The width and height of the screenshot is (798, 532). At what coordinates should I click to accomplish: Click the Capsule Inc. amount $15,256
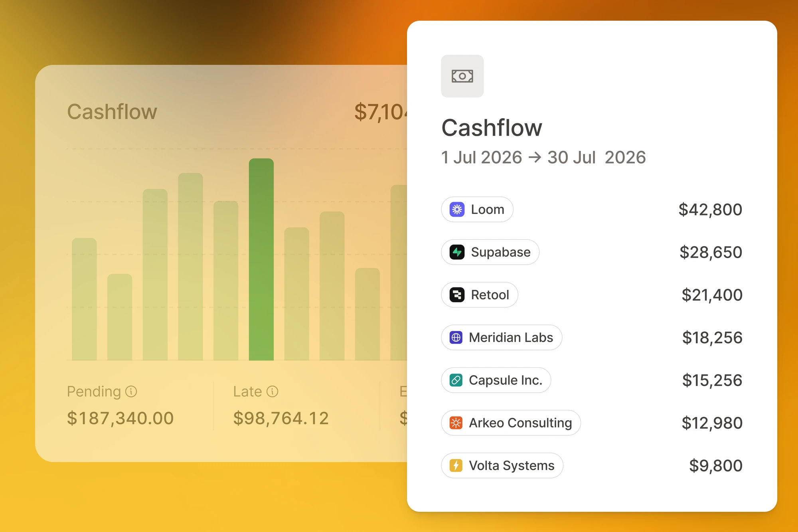712,380
